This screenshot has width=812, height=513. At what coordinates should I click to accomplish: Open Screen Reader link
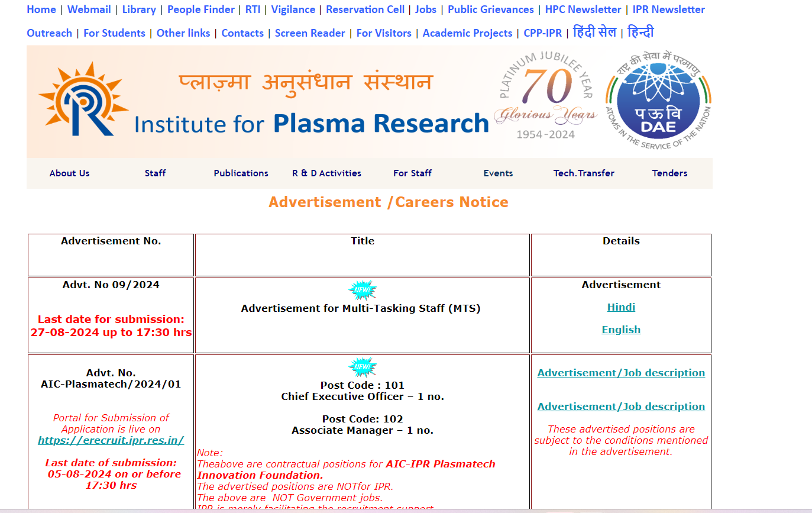click(310, 33)
